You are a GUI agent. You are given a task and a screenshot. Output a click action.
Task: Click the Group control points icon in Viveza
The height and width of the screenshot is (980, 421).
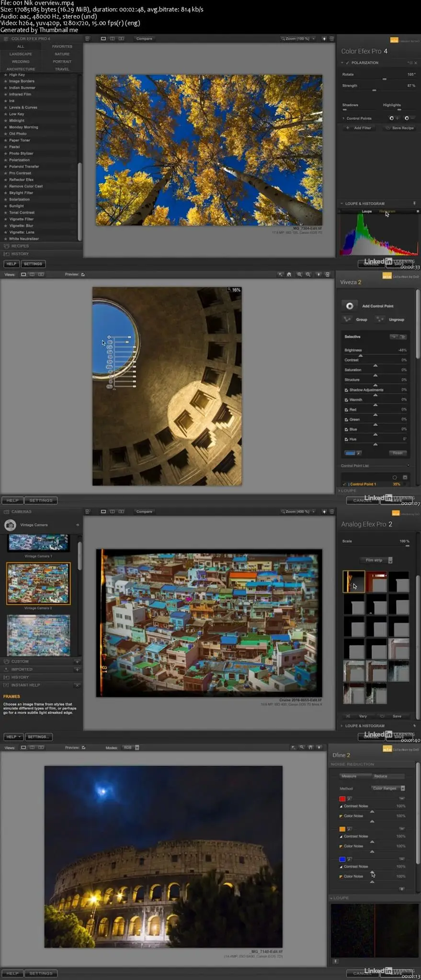(x=347, y=319)
